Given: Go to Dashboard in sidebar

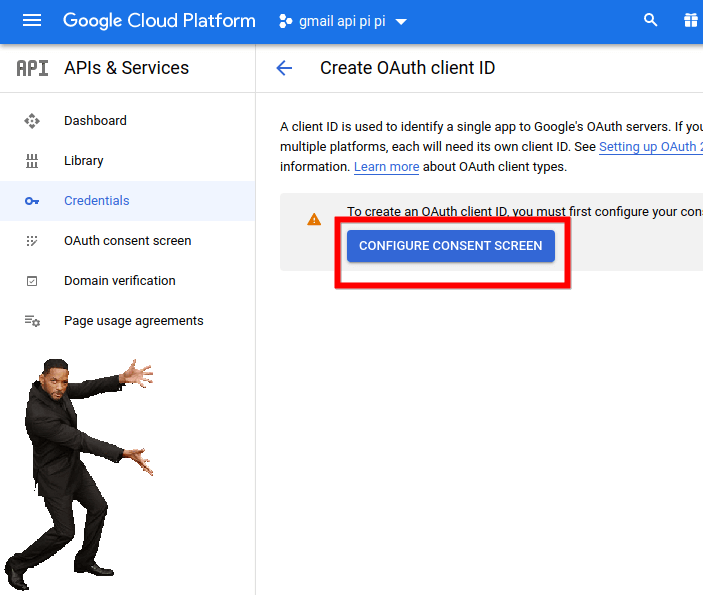Looking at the screenshot, I should pos(95,121).
